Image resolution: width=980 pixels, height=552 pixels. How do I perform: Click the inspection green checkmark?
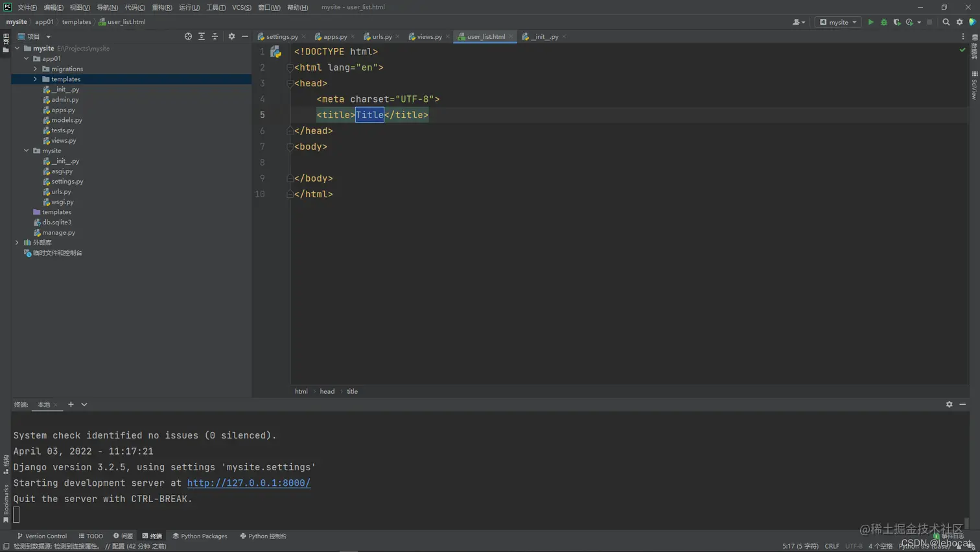[962, 50]
